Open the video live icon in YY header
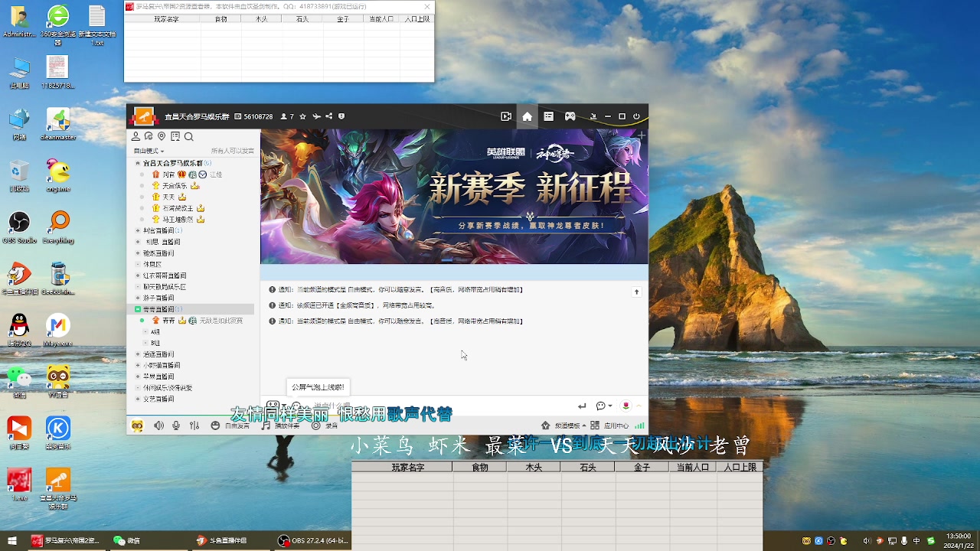 coord(506,116)
